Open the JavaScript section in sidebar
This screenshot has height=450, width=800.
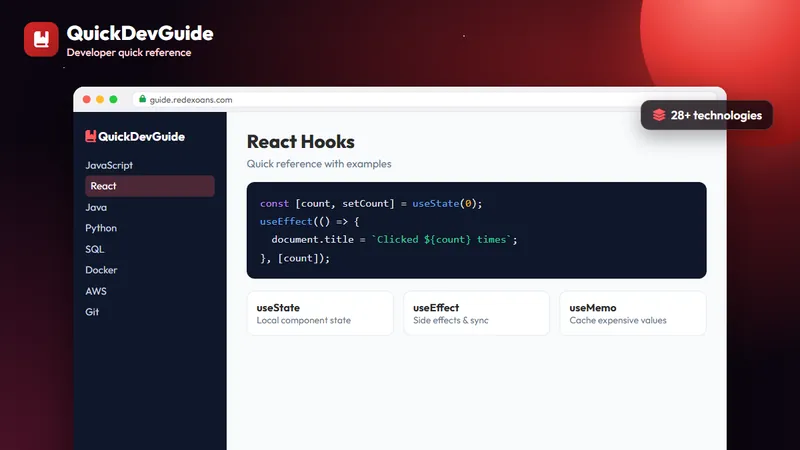pos(109,165)
